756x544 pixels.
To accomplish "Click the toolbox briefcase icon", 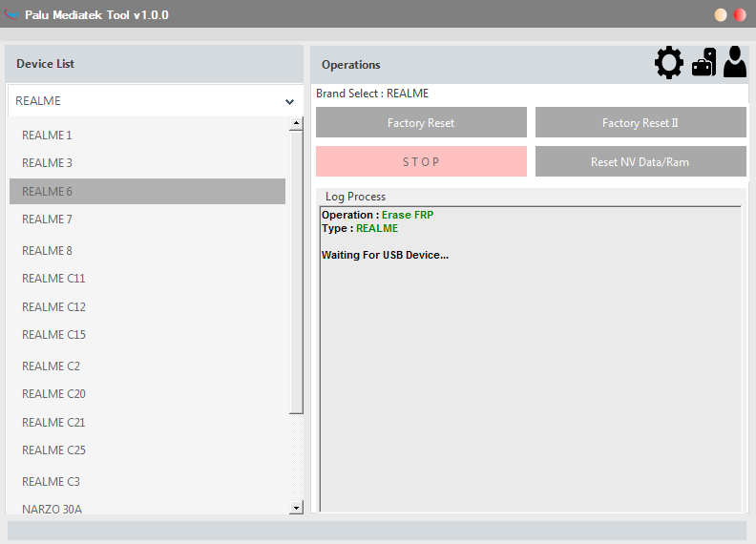I will (703, 62).
